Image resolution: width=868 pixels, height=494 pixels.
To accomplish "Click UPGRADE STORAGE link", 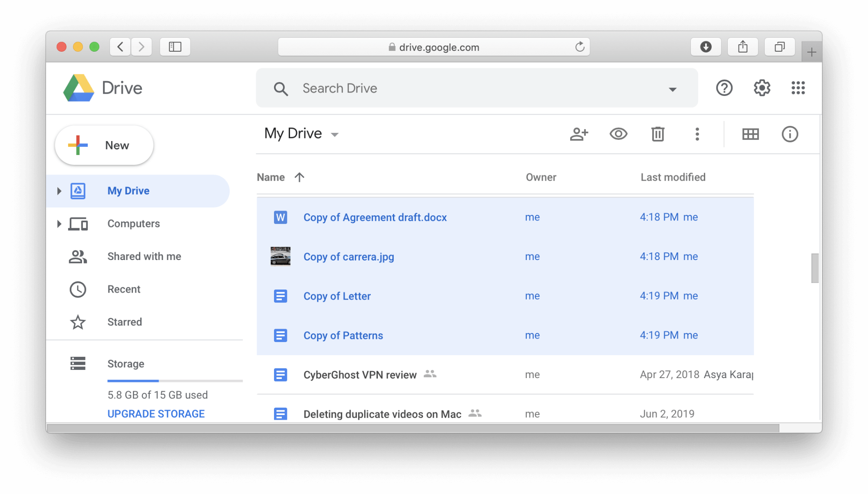I will point(156,414).
